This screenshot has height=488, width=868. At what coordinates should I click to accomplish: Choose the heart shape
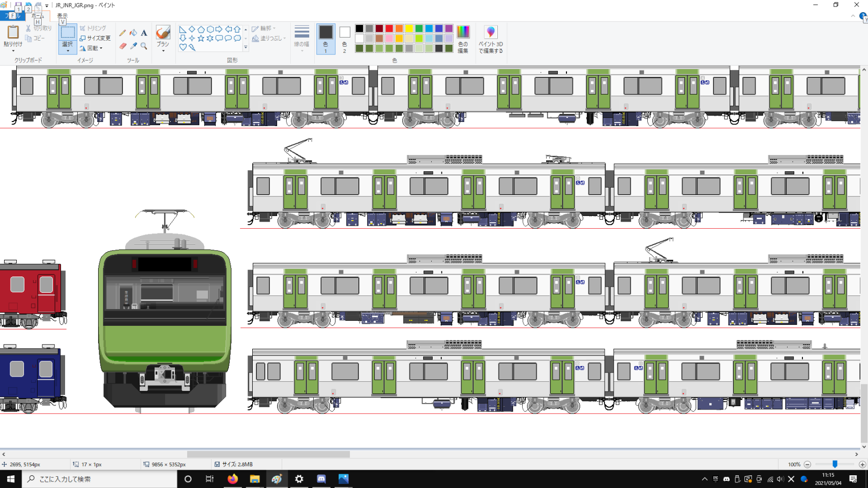click(183, 47)
